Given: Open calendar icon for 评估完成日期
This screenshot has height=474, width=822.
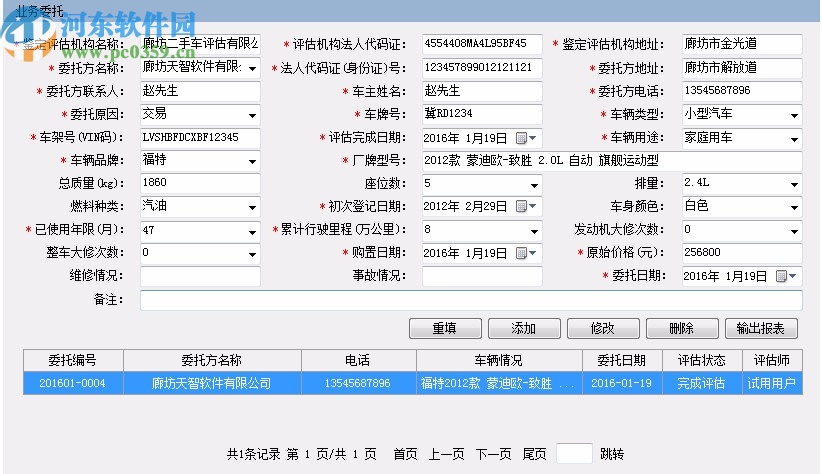Looking at the screenshot, I should 526,138.
